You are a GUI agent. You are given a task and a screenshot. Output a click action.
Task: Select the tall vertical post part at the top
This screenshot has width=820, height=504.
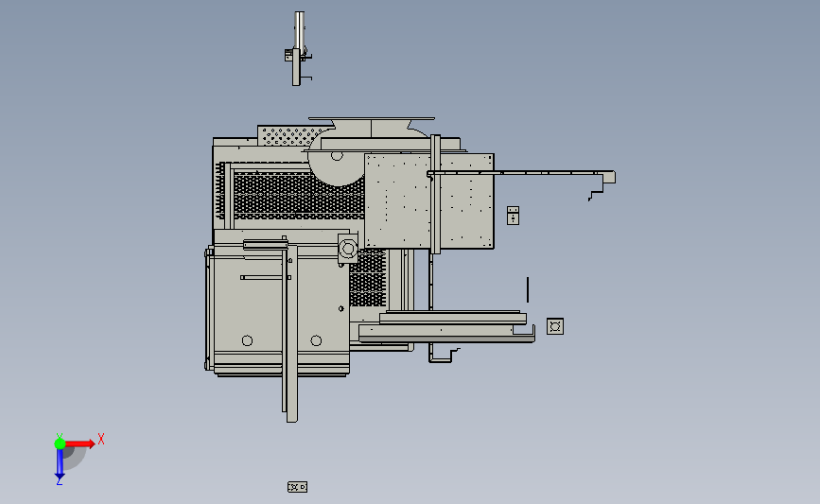pos(299,48)
